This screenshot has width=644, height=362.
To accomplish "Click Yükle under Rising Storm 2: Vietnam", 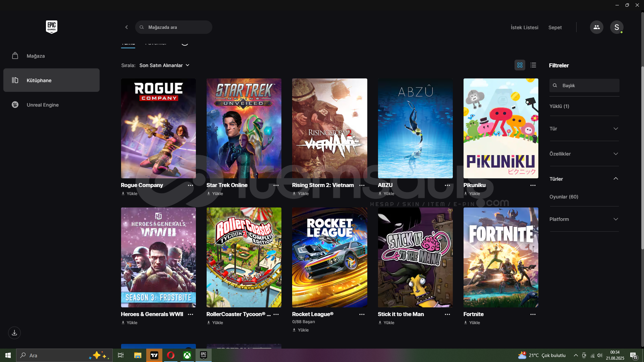I will coord(301,194).
